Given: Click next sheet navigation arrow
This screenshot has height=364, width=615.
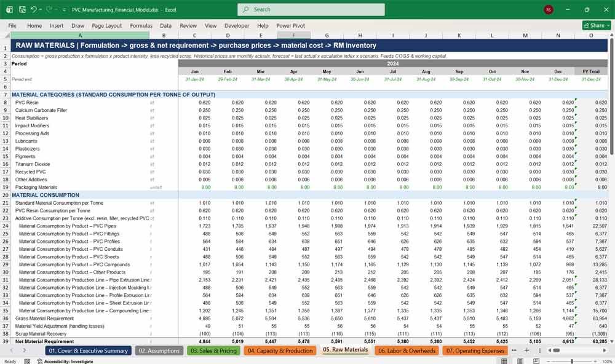Looking at the screenshot, I should tap(25, 350).
